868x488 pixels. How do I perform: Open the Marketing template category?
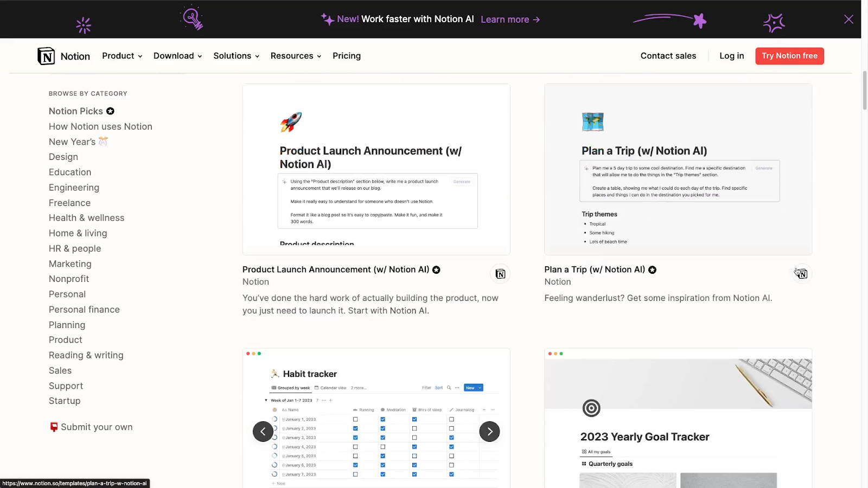(70, 264)
